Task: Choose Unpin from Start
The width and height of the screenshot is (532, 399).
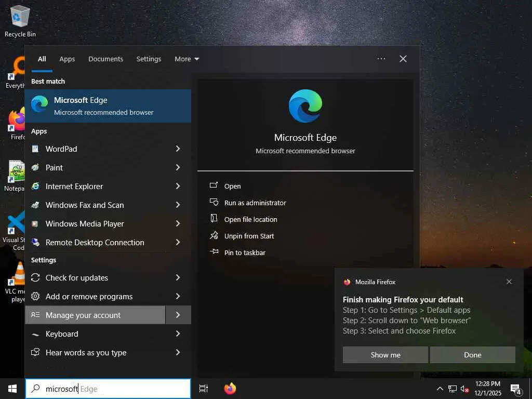Action: point(249,236)
